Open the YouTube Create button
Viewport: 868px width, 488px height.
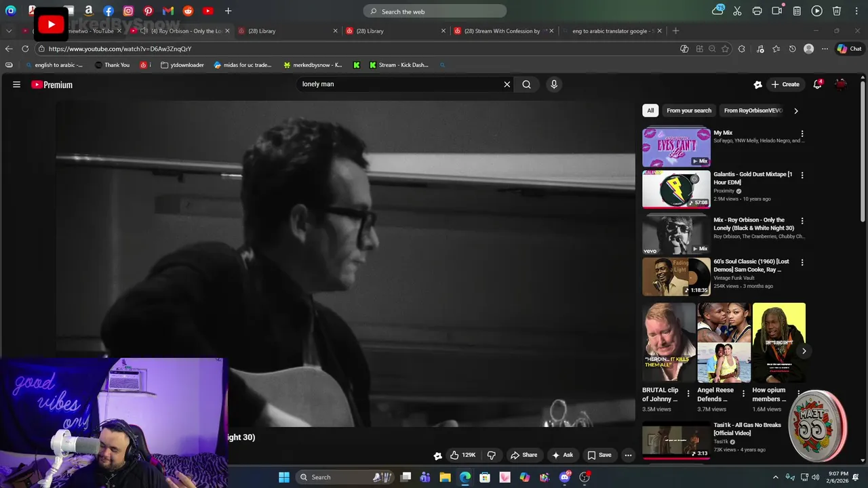[x=785, y=85]
